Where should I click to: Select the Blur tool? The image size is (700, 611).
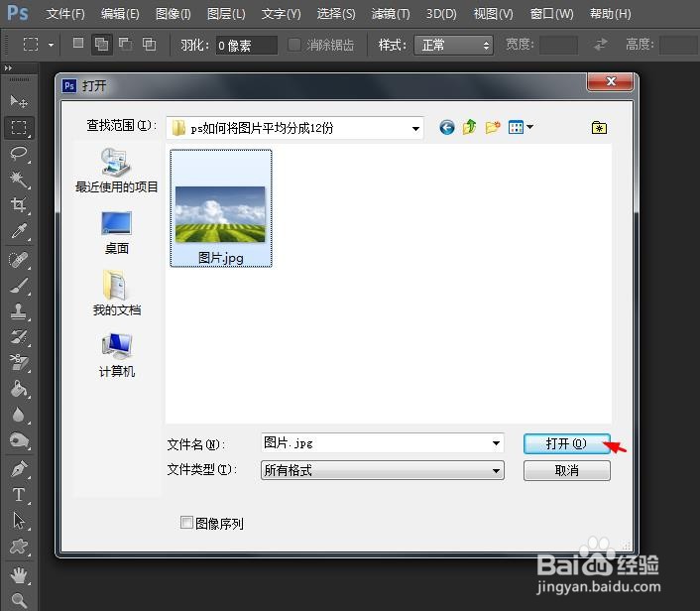[x=18, y=415]
